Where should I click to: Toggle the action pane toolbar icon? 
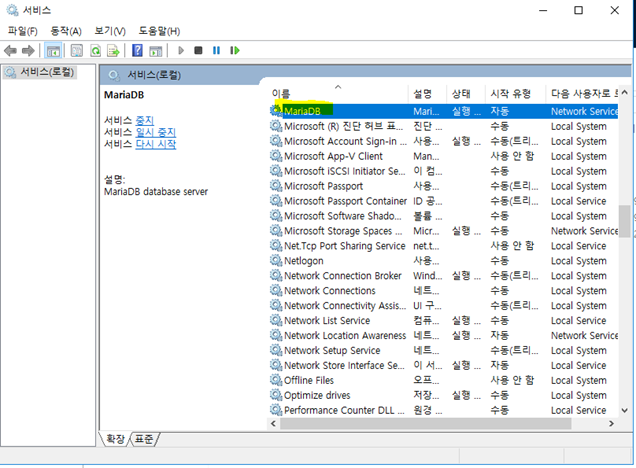click(x=156, y=51)
